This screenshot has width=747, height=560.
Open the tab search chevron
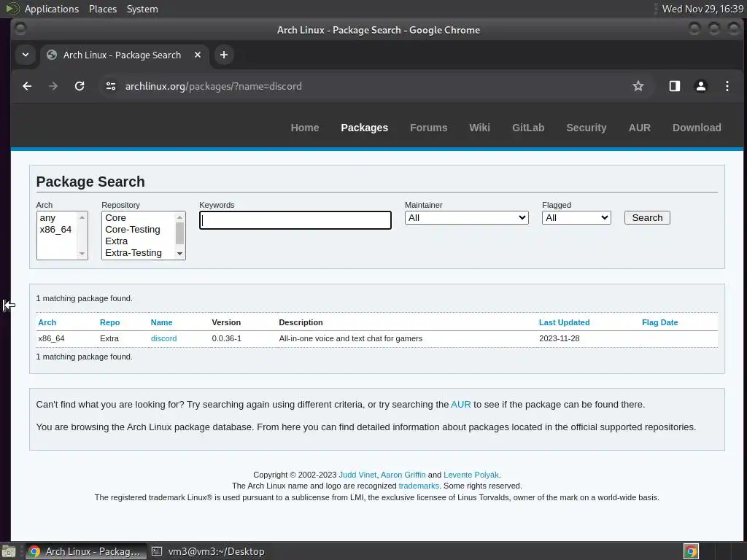click(x=26, y=55)
